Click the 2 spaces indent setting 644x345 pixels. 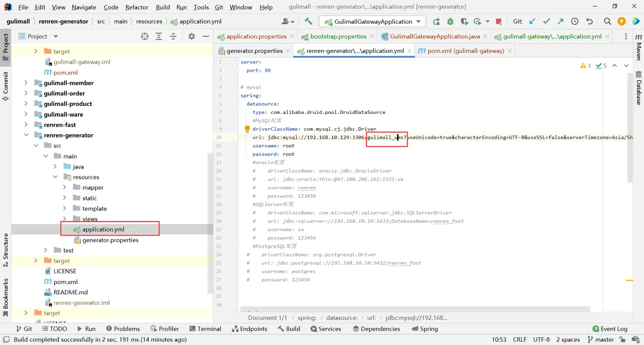[x=568, y=339]
